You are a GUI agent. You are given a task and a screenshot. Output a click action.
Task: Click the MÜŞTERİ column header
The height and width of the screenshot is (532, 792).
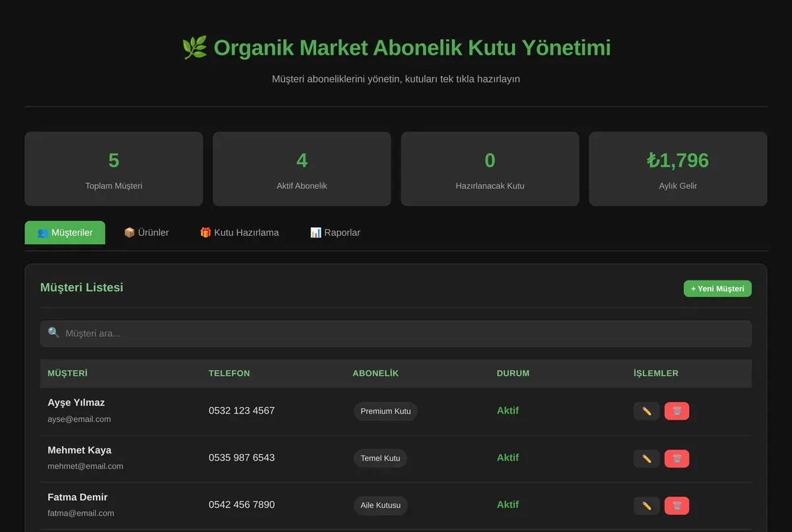(67, 374)
